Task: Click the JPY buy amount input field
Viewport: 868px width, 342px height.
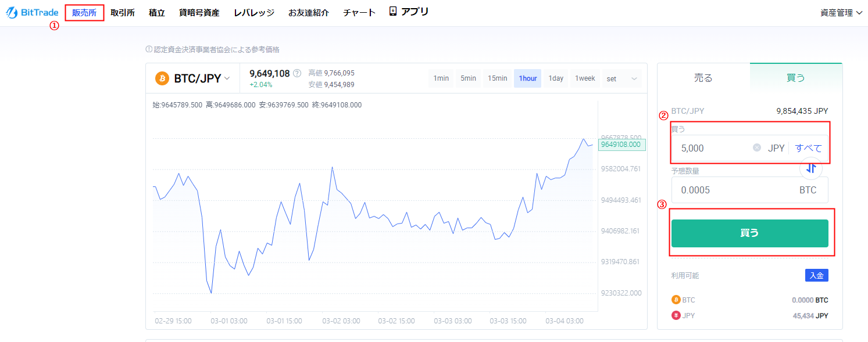Action: pyautogui.click(x=712, y=148)
